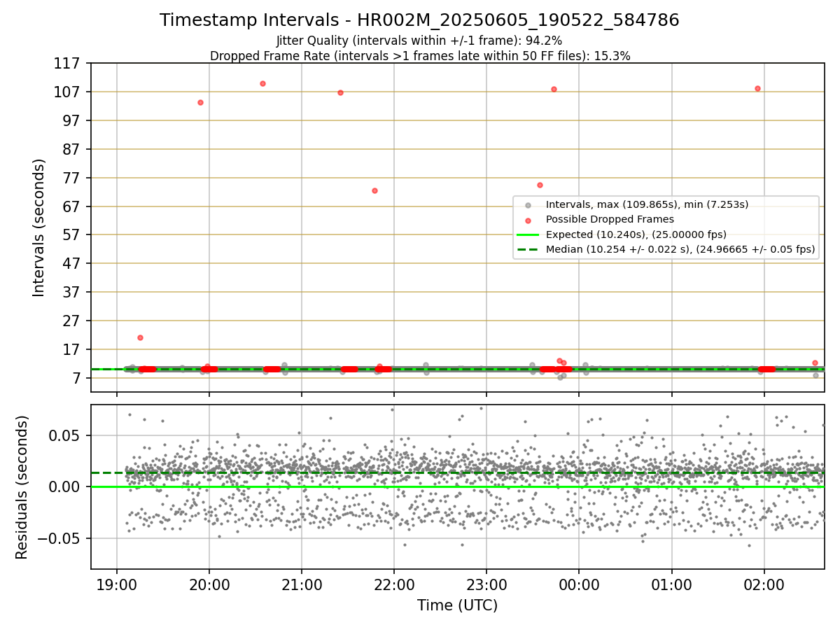840x630 pixels.
Task: Click the 19:00 time tick label
Action: click(x=116, y=584)
